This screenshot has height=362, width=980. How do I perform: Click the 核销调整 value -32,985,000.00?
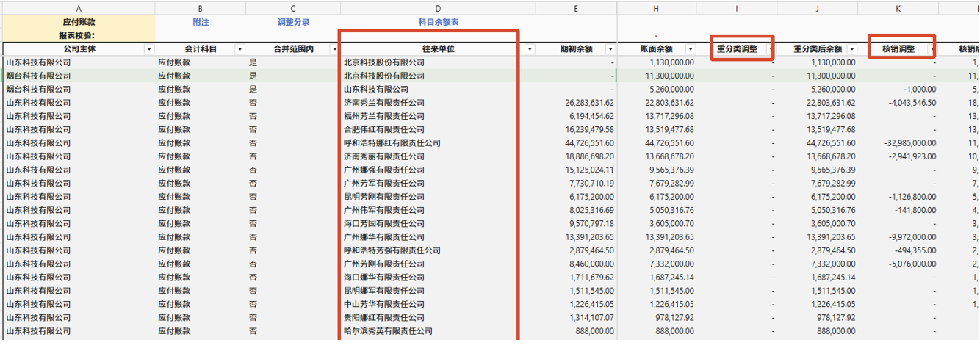click(x=910, y=143)
